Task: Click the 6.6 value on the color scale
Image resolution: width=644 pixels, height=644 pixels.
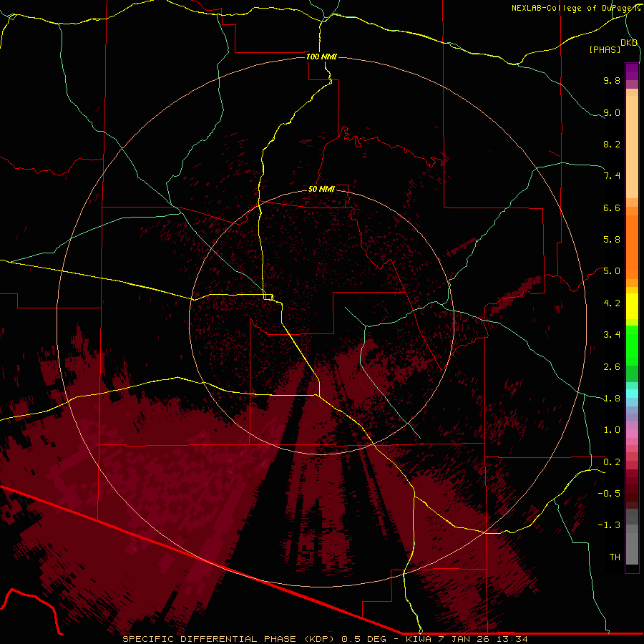Action: pos(612,208)
